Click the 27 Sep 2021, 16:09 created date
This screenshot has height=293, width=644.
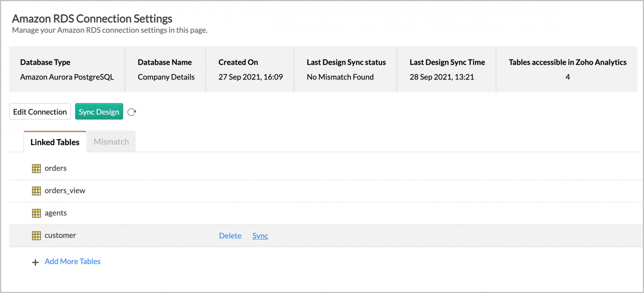coord(251,77)
